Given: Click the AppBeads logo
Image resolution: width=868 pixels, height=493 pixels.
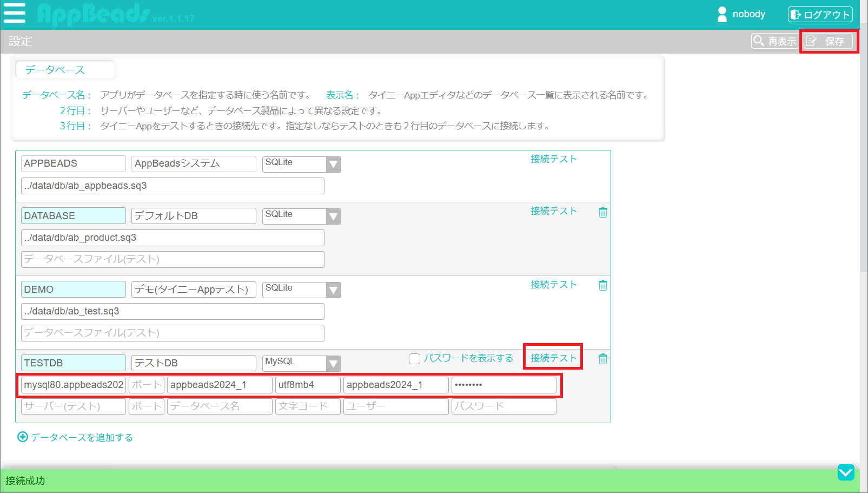Looking at the screenshot, I should tap(94, 15).
